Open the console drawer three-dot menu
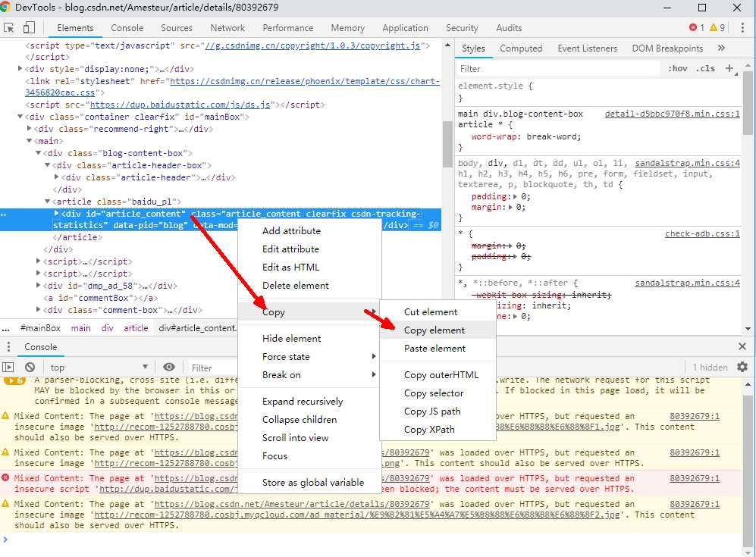 (8, 346)
